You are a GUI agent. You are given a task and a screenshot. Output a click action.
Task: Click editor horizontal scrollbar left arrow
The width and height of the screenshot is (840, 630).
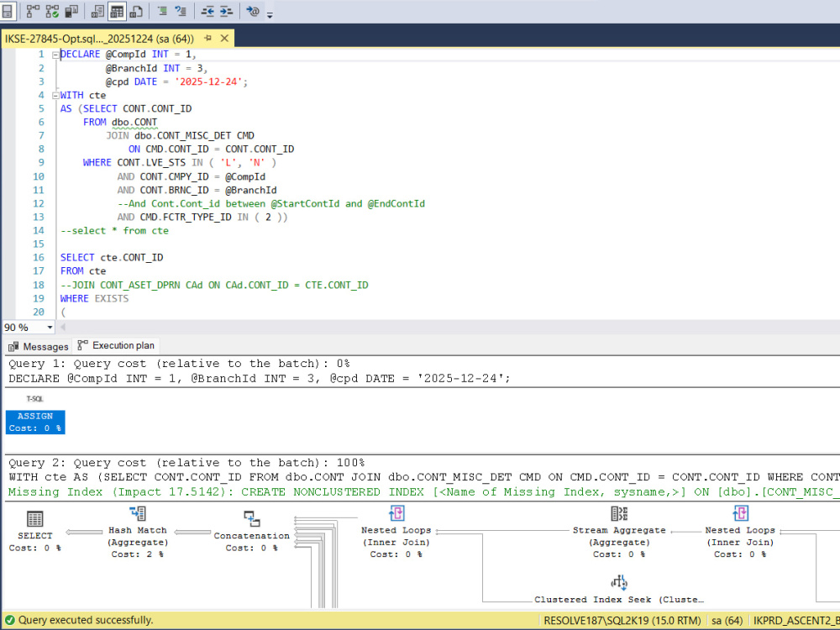(x=63, y=328)
